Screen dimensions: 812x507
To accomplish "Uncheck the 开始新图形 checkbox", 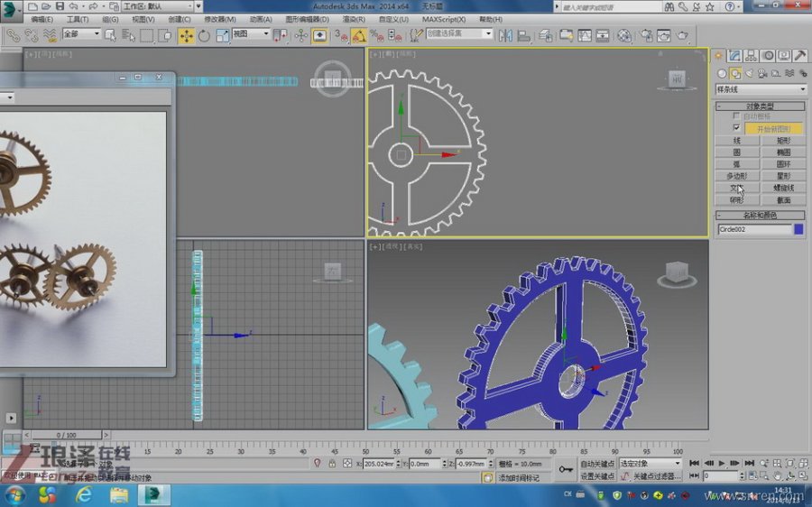I will [x=737, y=128].
